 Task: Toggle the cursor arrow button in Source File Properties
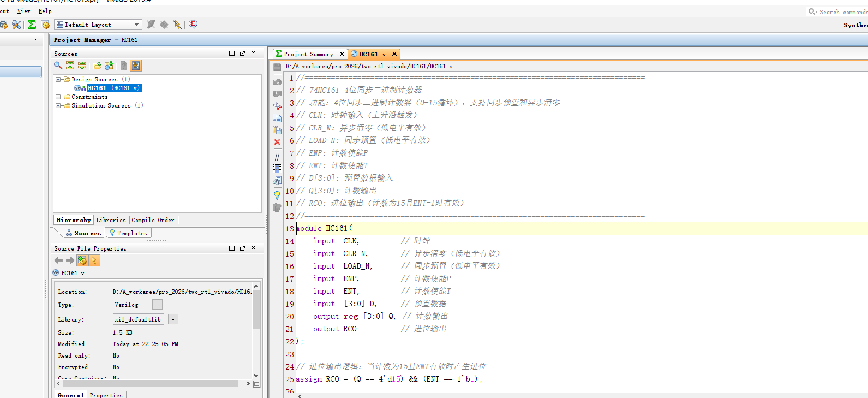click(x=94, y=260)
